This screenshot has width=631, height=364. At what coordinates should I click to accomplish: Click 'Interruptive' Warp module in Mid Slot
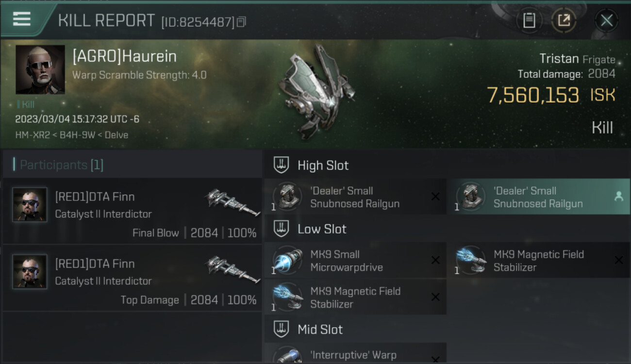355,353
